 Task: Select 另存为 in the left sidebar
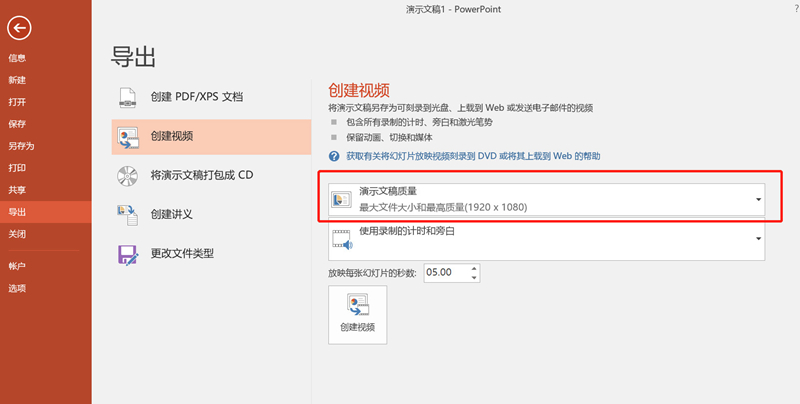pos(22,146)
